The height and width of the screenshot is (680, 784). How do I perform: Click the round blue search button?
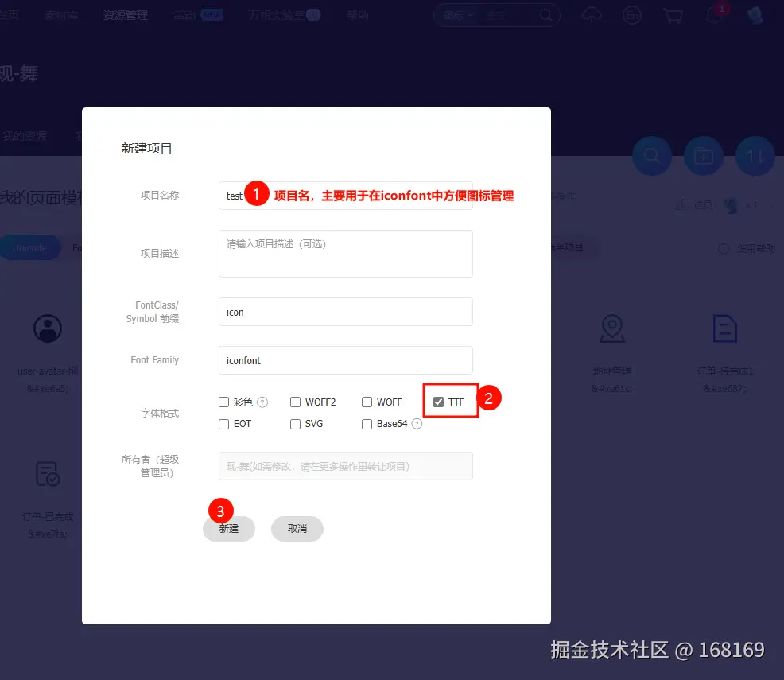click(652, 156)
